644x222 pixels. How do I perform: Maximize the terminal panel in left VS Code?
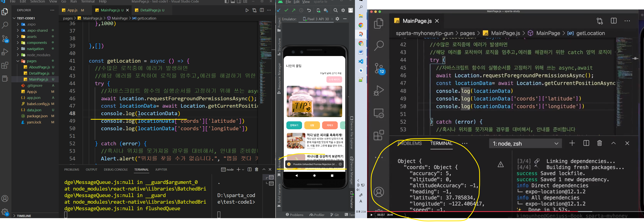(x=264, y=169)
